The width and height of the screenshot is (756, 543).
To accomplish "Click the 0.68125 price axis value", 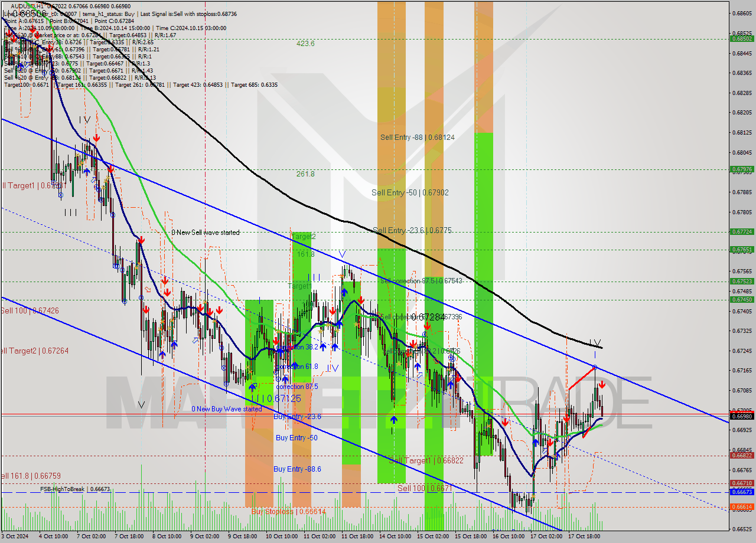I will click(742, 132).
